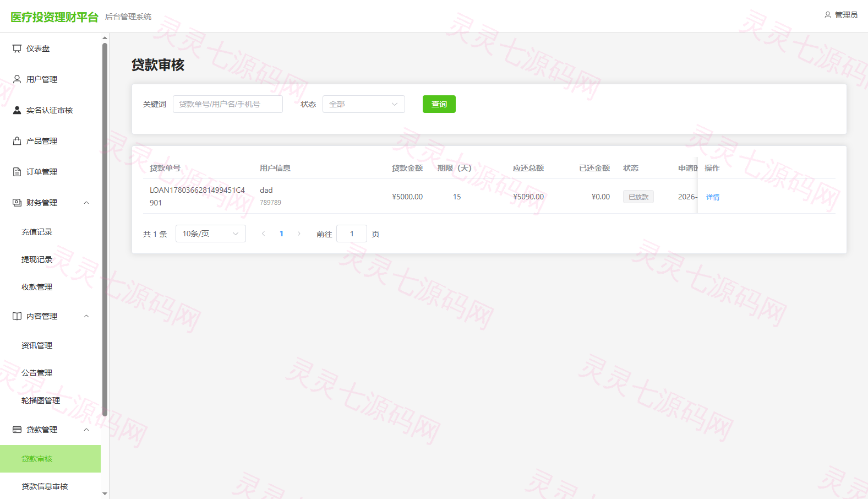The width and height of the screenshot is (868, 499).
Task: Click the next page arrow
Action: [299, 234]
